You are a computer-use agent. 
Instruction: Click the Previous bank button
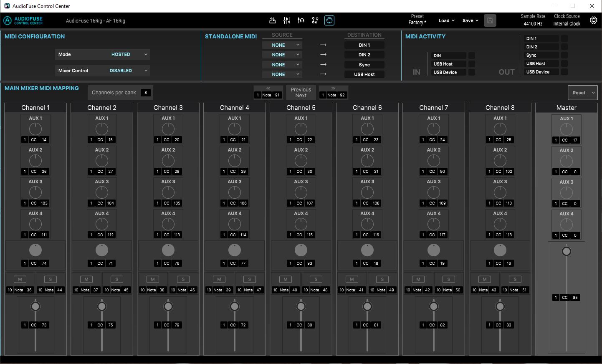click(300, 89)
